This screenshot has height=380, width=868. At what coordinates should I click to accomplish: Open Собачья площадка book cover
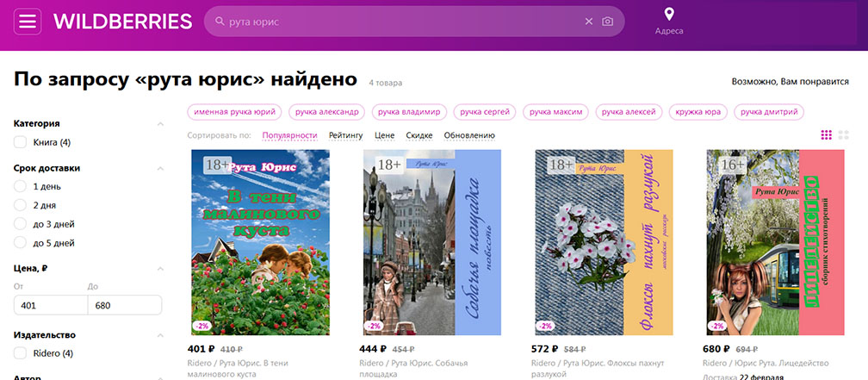tap(432, 243)
